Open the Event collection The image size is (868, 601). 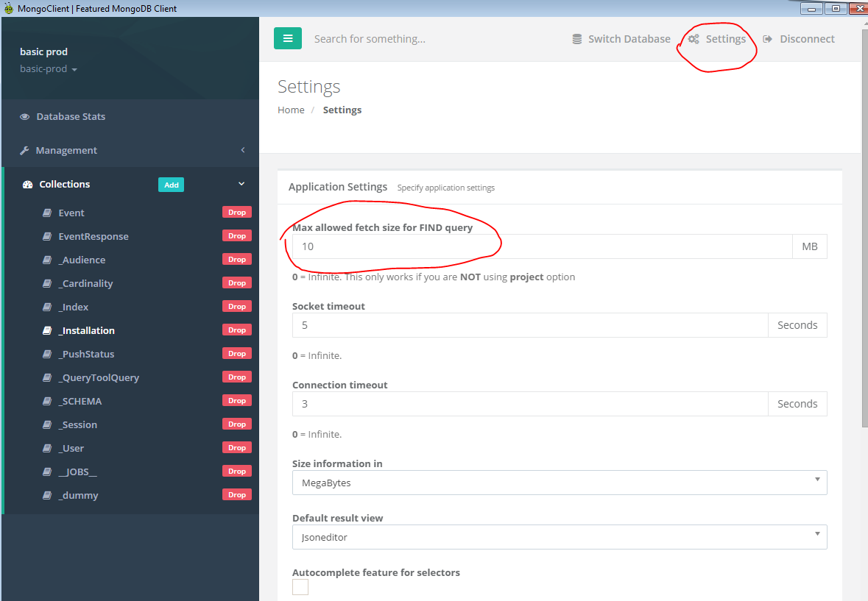[x=71, y=213]
